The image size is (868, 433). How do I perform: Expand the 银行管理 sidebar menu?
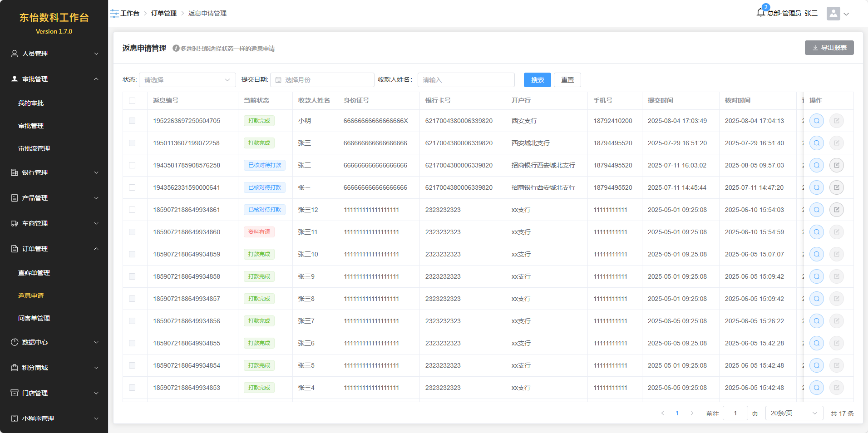pyautogui.click(x=54, y=172)
